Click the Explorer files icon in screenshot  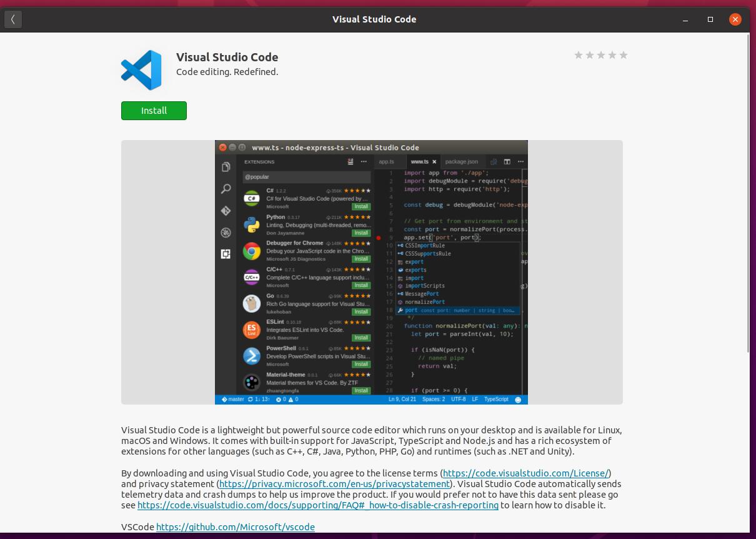(x=226, y=167)
